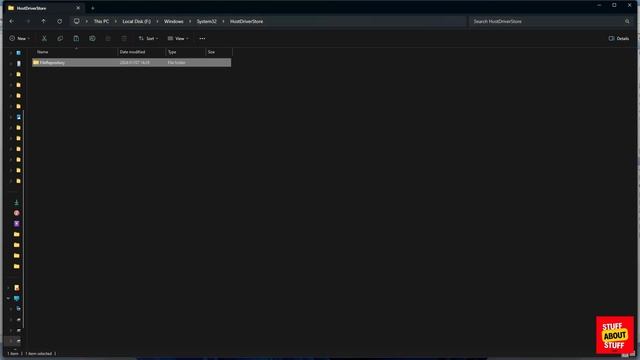Expand the chevron after Windows breadcrumb
Screen dimensions: 640x360
point(190,21)
